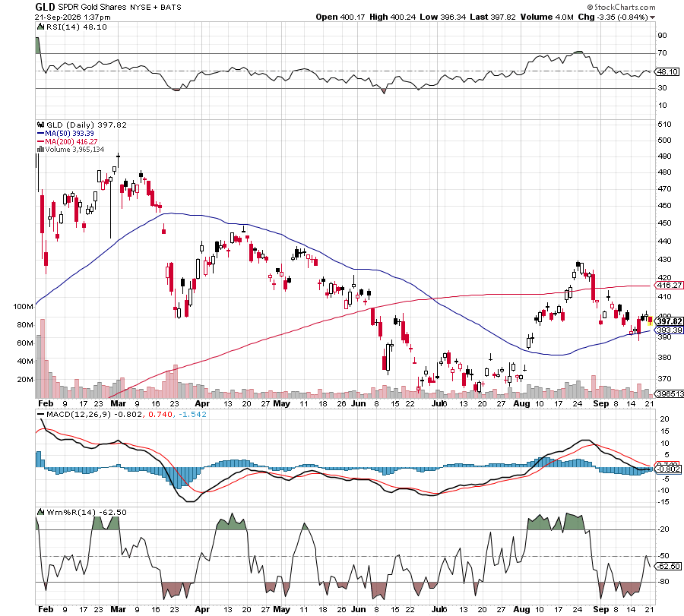
Task: Open the dropdown arrow after the Chg value
Action: click(652, 17)
